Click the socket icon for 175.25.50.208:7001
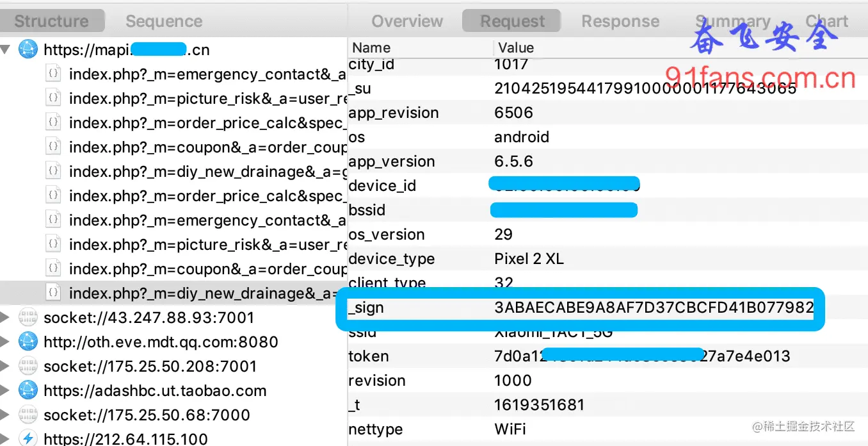 28,366
